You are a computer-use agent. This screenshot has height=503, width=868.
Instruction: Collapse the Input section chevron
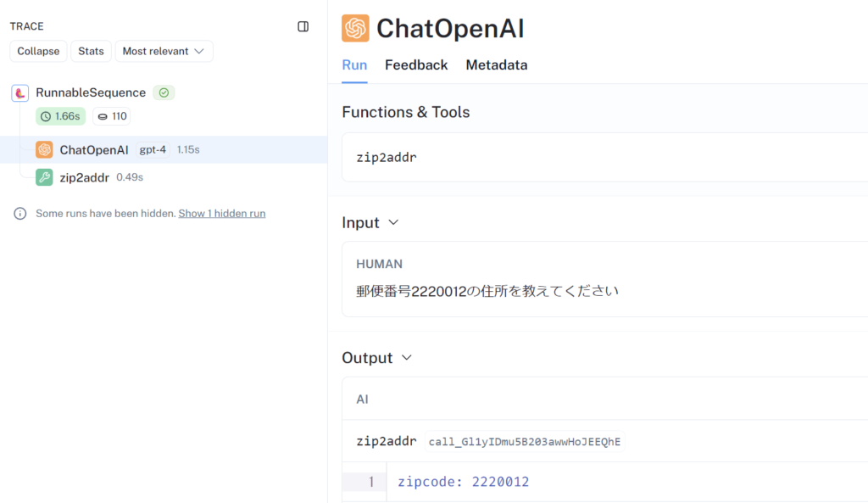pos(393,223)
